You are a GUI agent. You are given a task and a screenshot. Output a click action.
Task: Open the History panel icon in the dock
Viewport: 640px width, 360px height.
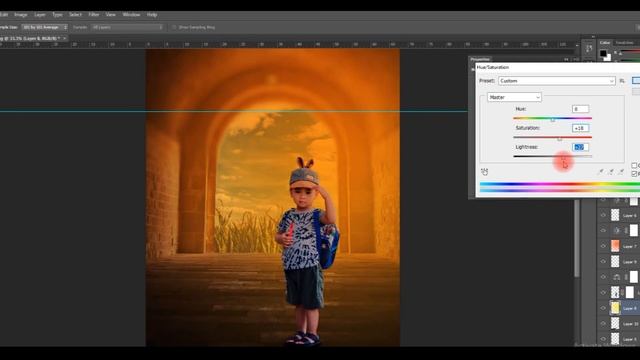[x=589, y=49]
